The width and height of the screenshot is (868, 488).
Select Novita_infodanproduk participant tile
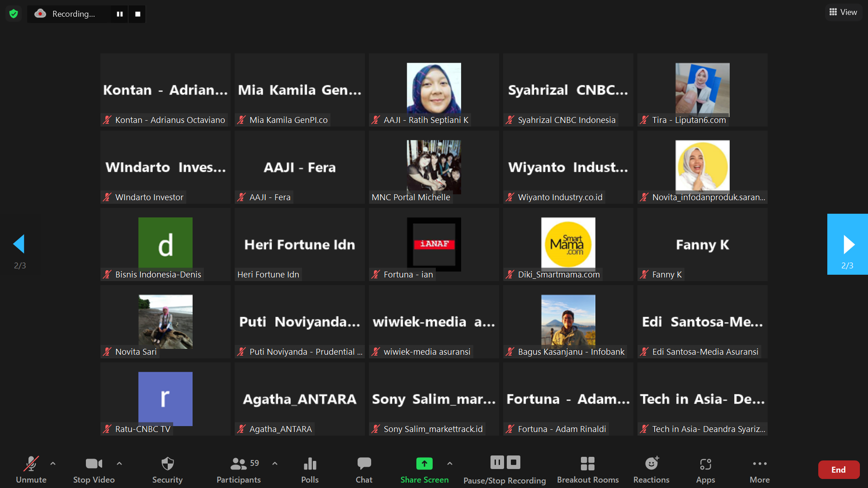[x=703, y=167]
